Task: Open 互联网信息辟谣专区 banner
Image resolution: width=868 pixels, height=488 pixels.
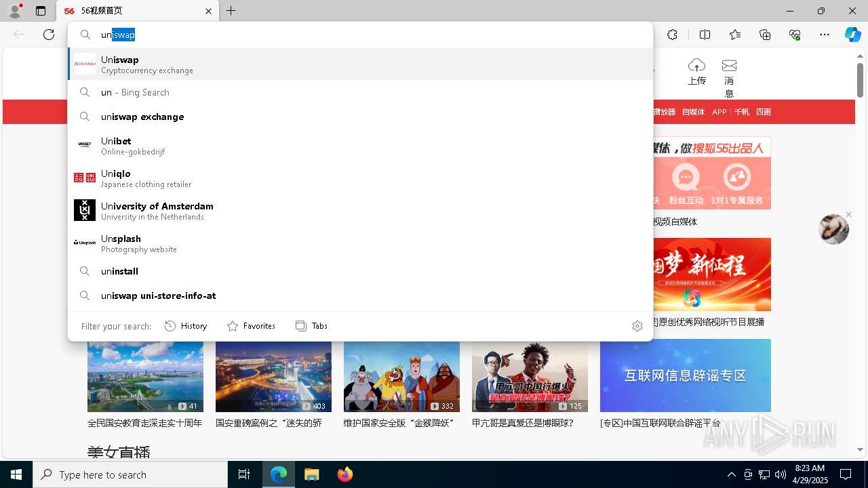Action: 685,375
